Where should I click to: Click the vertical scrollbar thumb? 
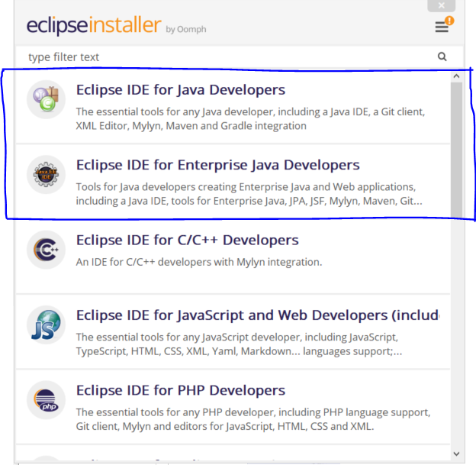456,150
